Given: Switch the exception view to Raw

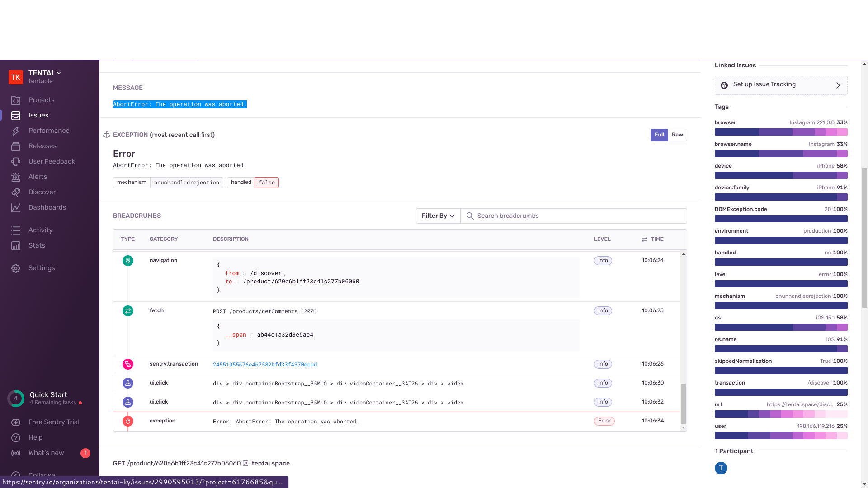Looking at the screenshot, I should pos(677,135).
